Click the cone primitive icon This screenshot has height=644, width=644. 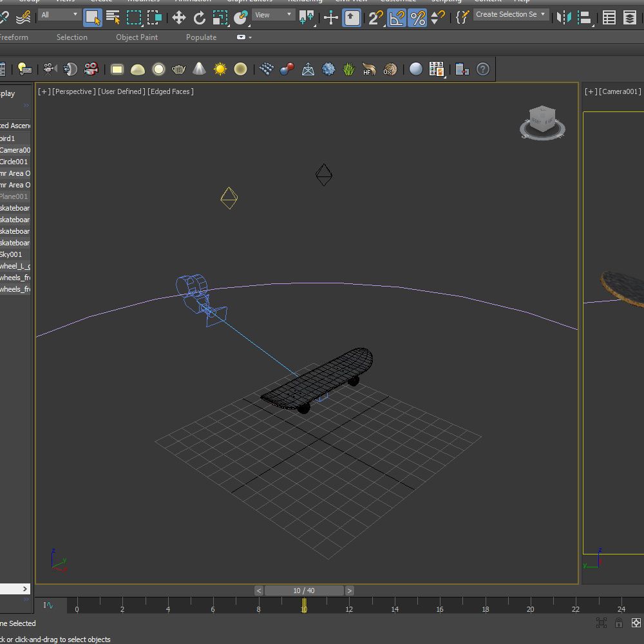(199, 69)
